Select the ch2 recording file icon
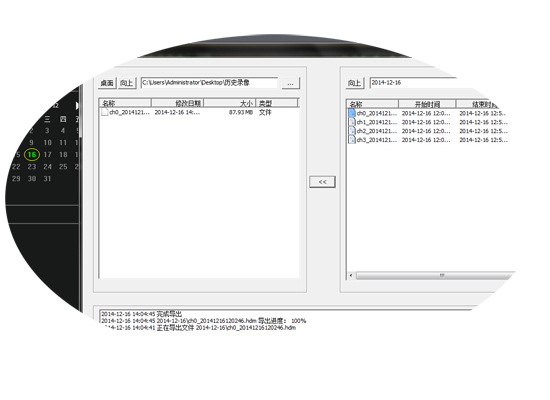The width and height of the screenshot is (550, 400). tap(352, 131)
